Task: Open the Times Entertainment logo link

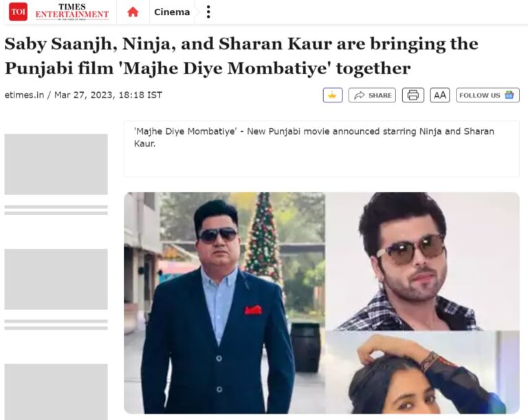Action: pos(72,12)
